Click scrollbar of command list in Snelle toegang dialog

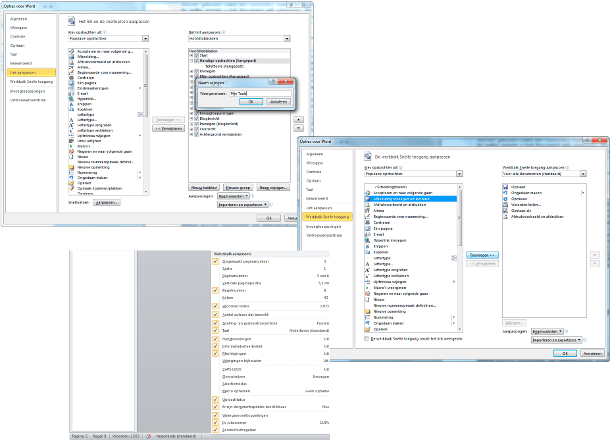coord(459,258)
